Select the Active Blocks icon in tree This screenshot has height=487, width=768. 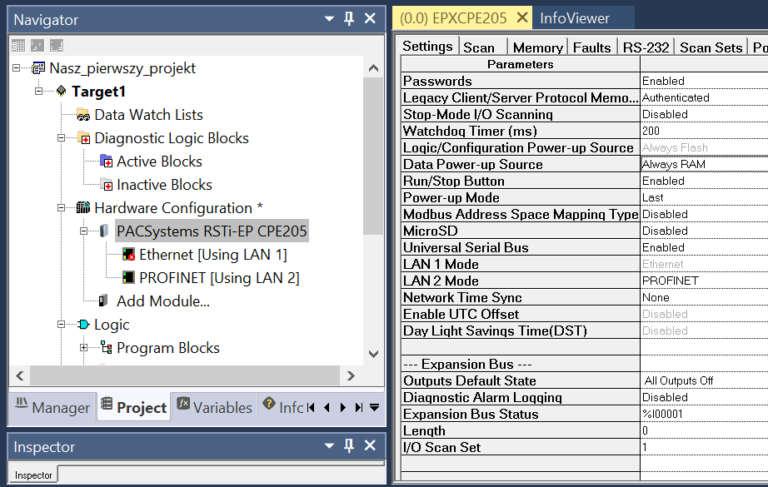point(106,162)
